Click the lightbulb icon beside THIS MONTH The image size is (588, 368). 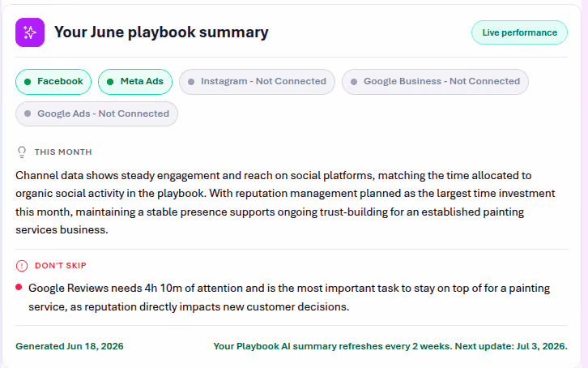[x=22, y=152]
